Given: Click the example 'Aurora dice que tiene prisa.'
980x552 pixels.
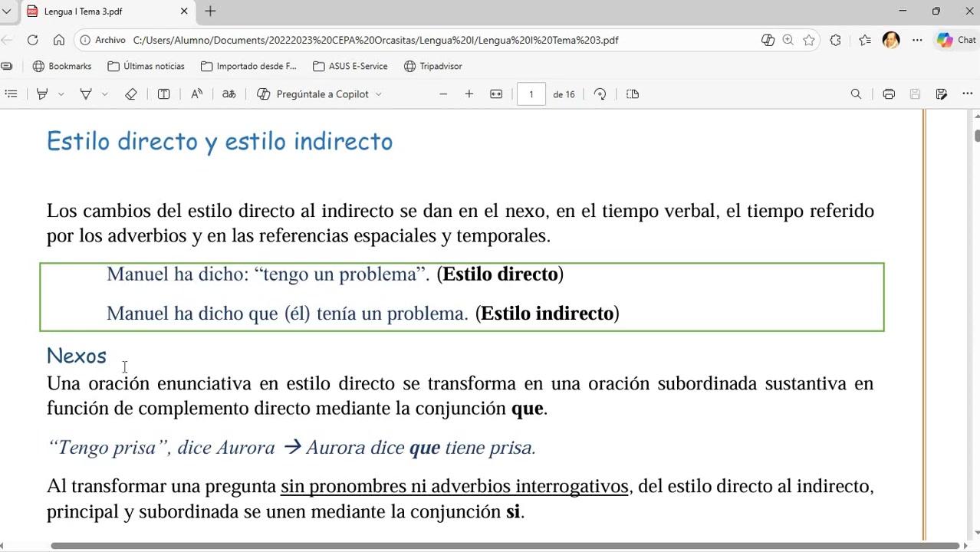Looking at the screenshot, I should point(420,448).
